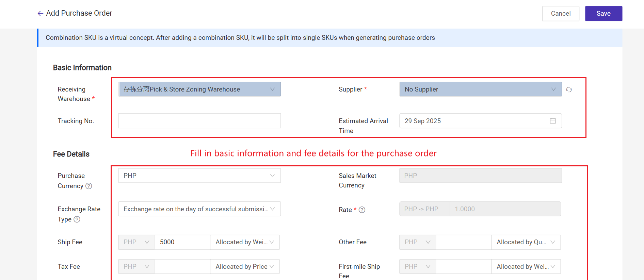Open the Exchange Rate Type dropdown
The height and width of the screenshot is (280, 644).
[x=199, y=209]
